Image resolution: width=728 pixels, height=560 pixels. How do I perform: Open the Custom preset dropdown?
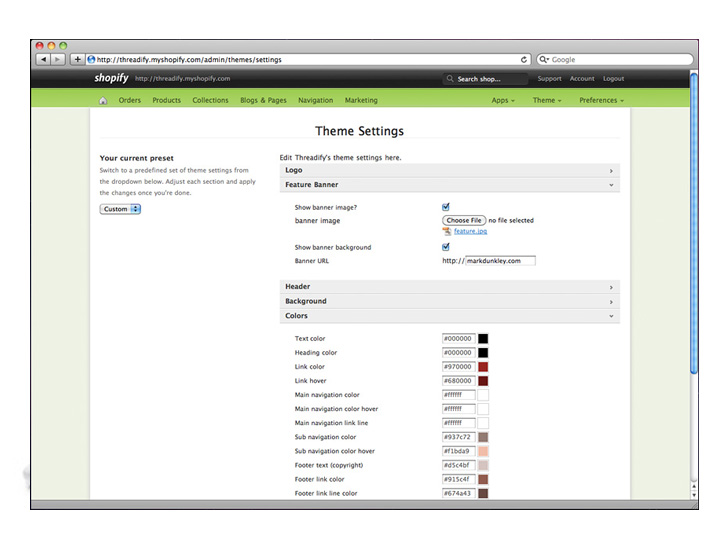121,209
